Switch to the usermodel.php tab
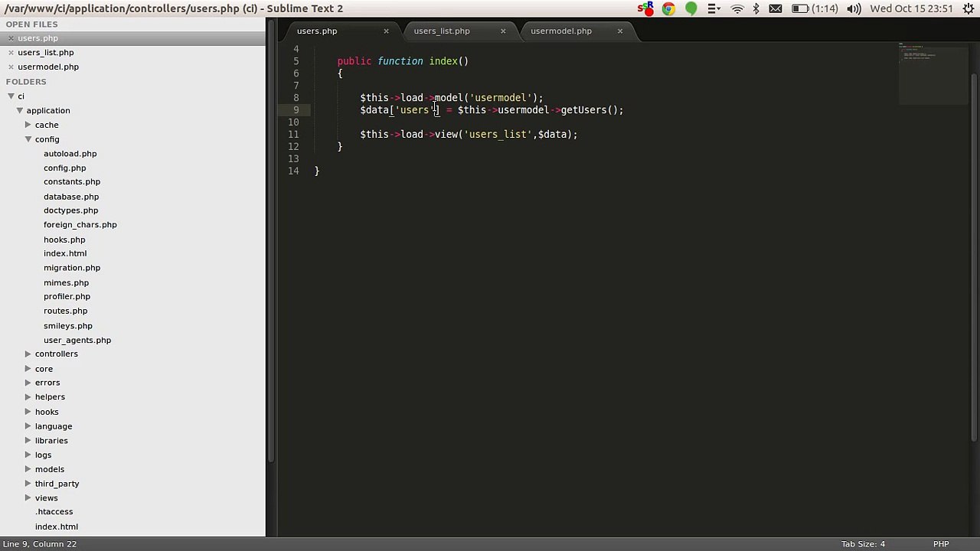The image size is (980, 551). click(x=561, y=31)
